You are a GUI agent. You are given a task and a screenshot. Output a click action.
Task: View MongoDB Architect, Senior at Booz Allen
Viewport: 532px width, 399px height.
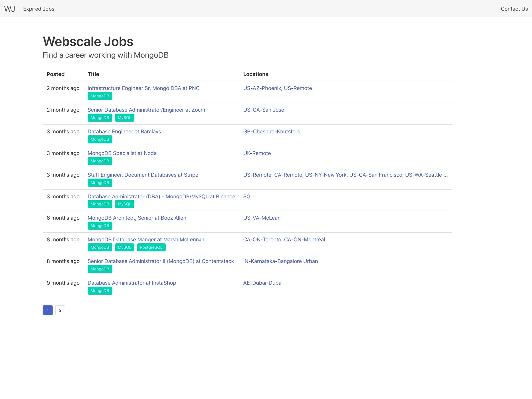tap(137, 218)
